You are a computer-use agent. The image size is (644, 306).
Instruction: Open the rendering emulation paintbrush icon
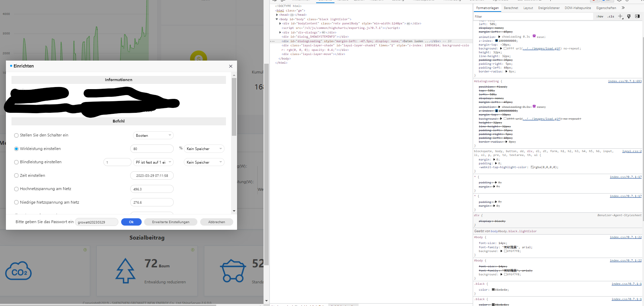coord(629,16)
